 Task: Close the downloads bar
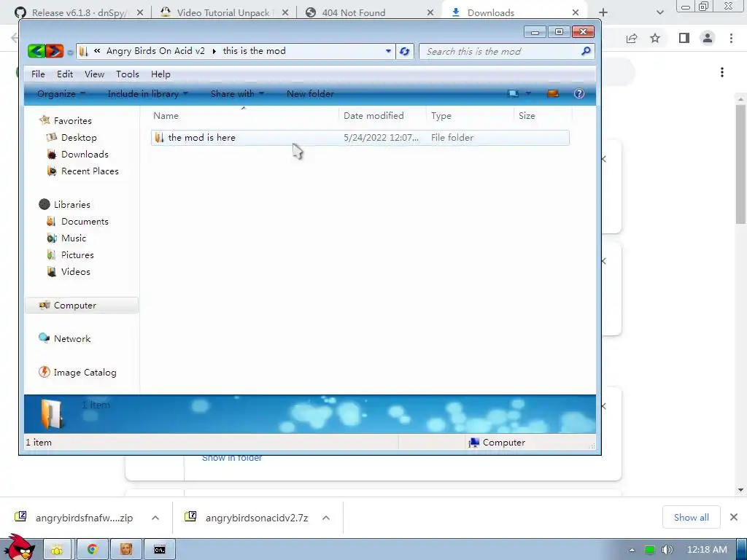pyautogui.click(x=734, y=517)
